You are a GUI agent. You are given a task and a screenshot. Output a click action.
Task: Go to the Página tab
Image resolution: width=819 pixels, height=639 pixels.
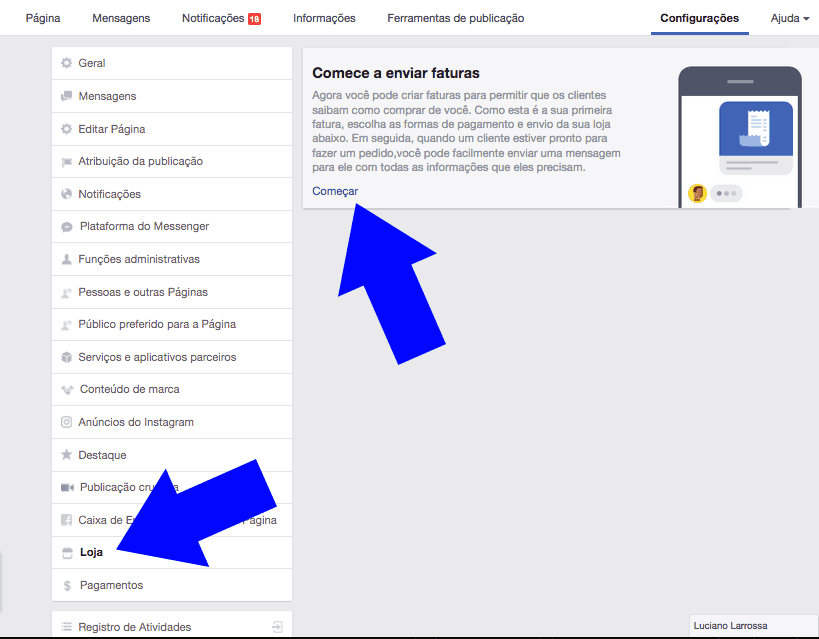(x=43, y=18)
